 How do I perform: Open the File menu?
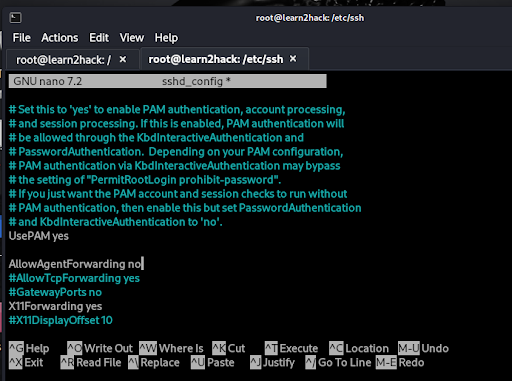22,38
